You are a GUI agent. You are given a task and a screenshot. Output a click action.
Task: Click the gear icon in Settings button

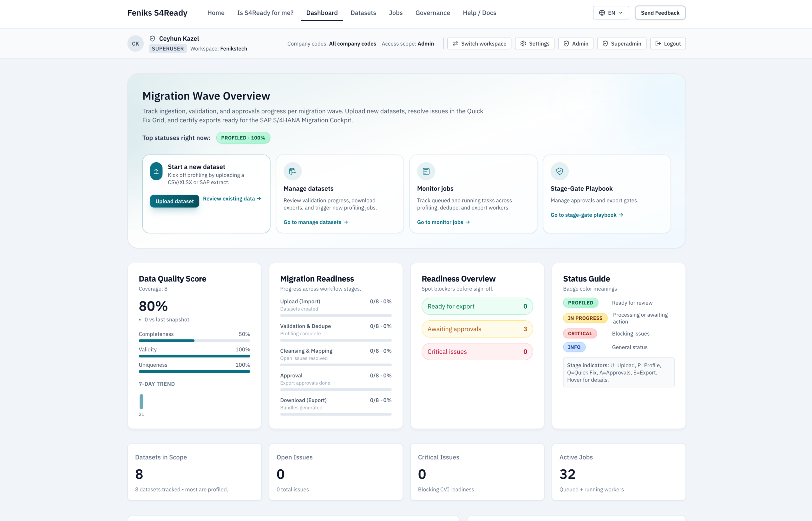[x=523, y=44]
